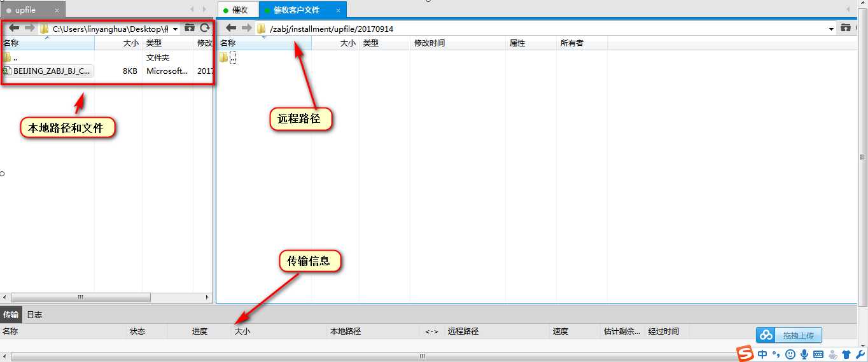
Task: Sort remote files by 类型 column
Action: click(x=384, y=43)
